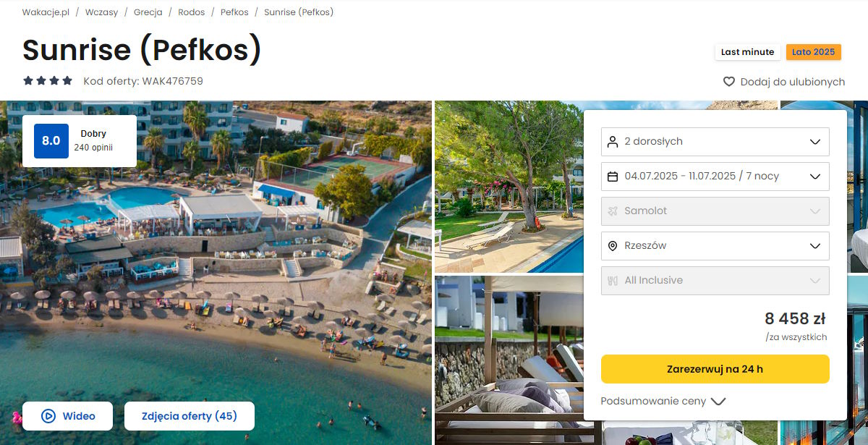This screenshot has width=868, height=445.
Task: Open the 8.0 Dobry reviews badge
Action: click(x=80, y=141)
